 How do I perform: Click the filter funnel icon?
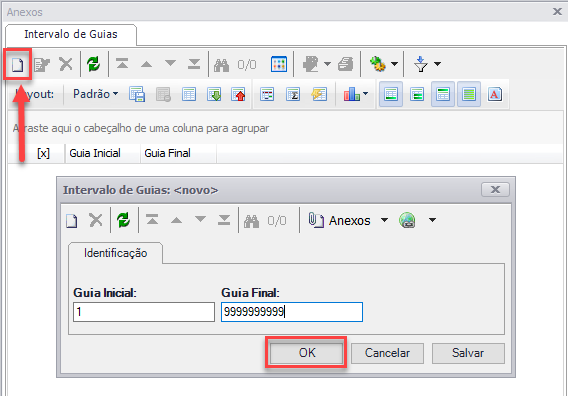421,64
